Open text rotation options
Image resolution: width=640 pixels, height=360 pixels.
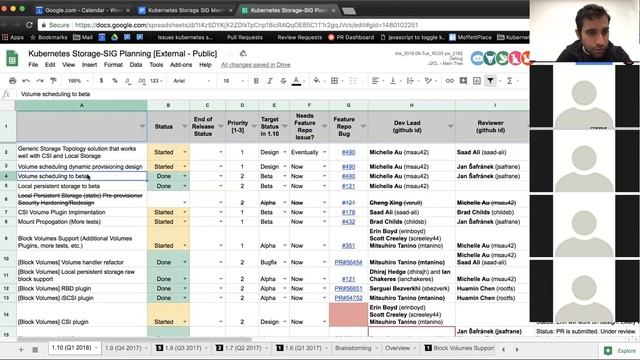(428, 81)
